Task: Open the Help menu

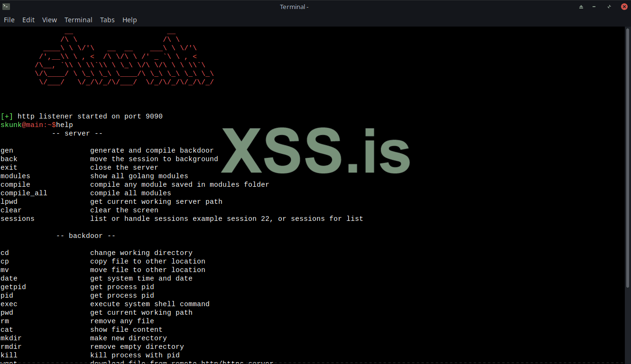Action: pos(130,20)
